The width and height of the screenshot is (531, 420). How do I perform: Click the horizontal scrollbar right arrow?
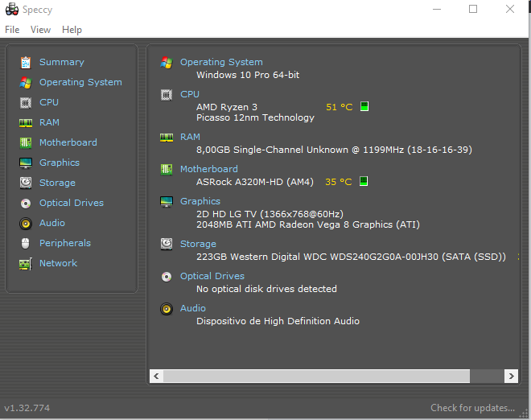512,376
